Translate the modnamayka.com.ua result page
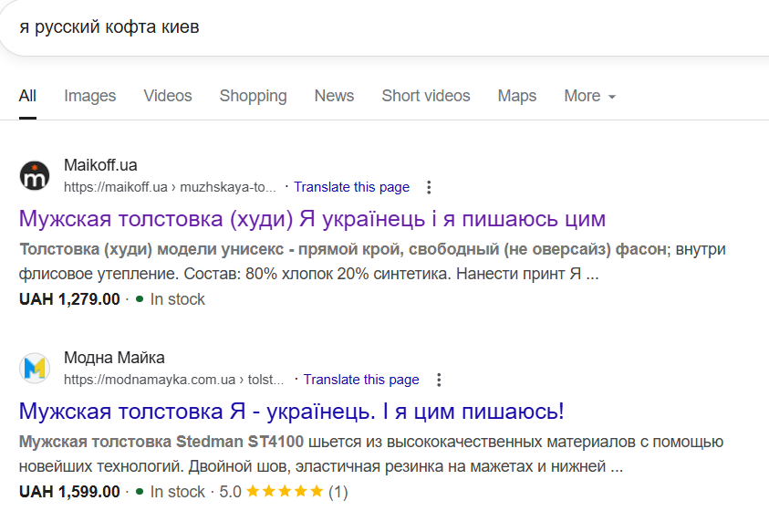 (361, 380)
